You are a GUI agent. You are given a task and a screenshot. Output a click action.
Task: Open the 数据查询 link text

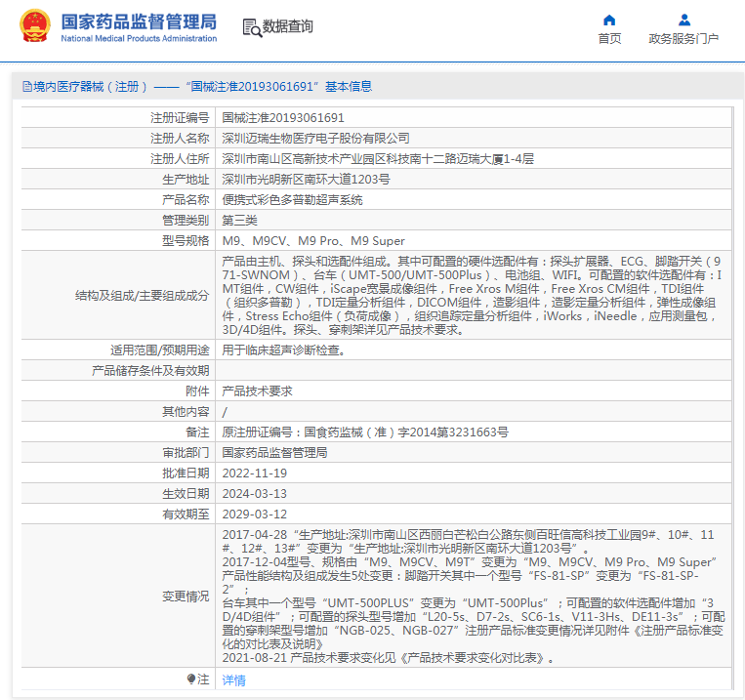click(x=288, y=27)
